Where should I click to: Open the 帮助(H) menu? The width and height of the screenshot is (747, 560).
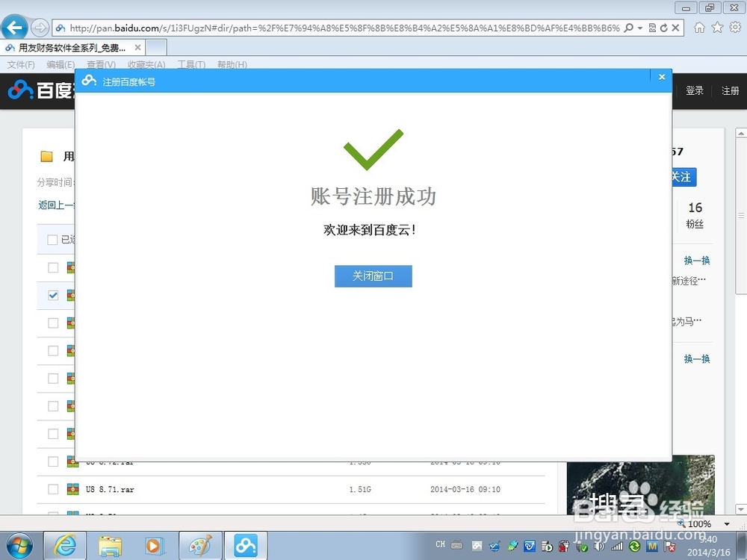[x=232, y=64]
